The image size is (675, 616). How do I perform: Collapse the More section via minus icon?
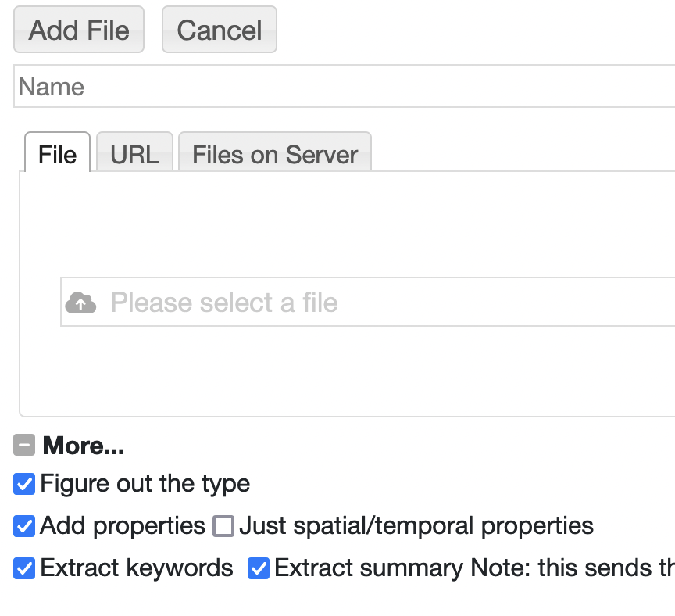coord(24,446)
